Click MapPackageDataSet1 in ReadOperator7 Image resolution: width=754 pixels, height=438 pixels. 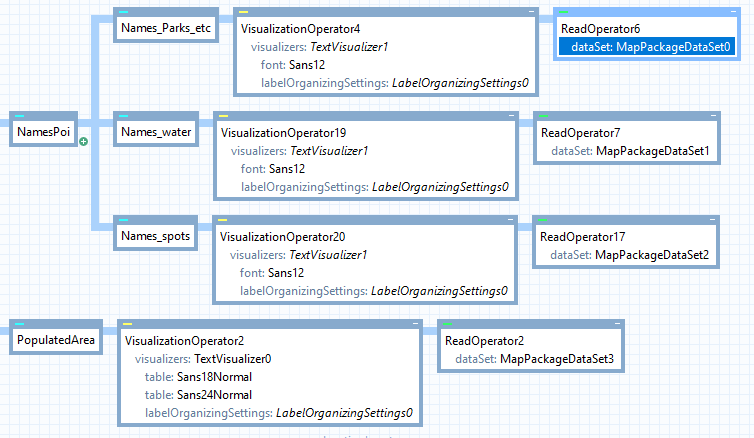[x=652, y=151]
